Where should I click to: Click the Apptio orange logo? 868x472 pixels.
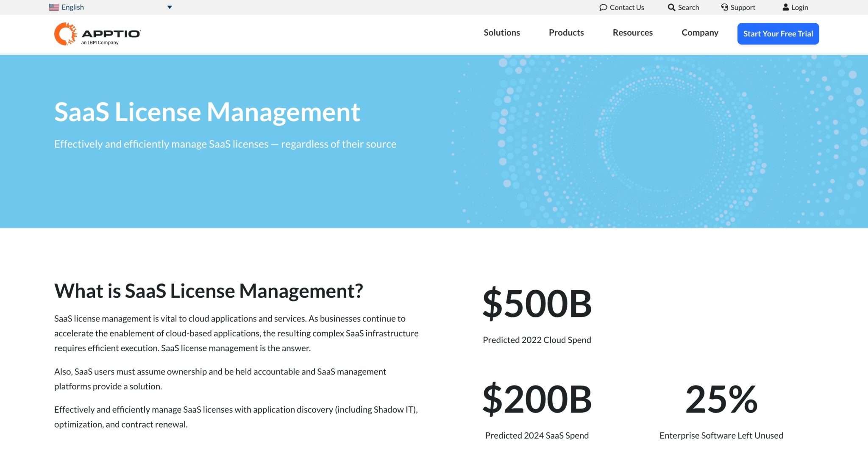tap(64, 33)
